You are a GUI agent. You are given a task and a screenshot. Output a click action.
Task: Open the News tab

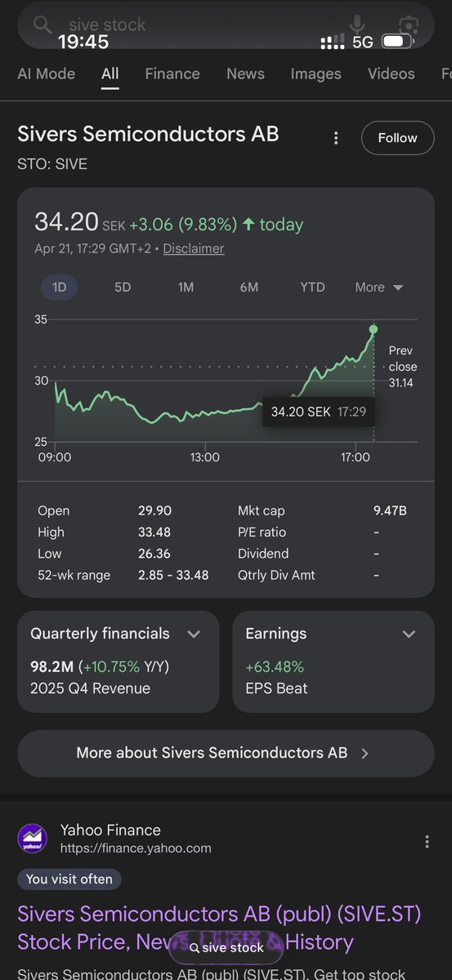click(245, 73)
